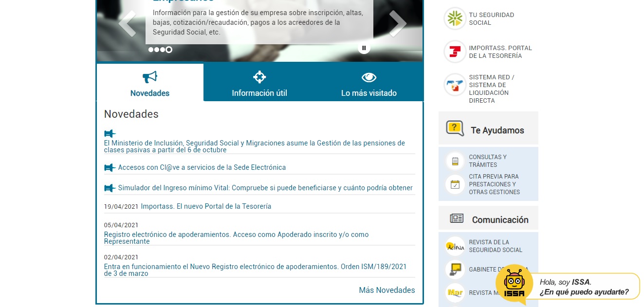The height and width of the screenshot is (307, 644).
Task: Select the first carousel indicator dot
Action: point(150,49)
